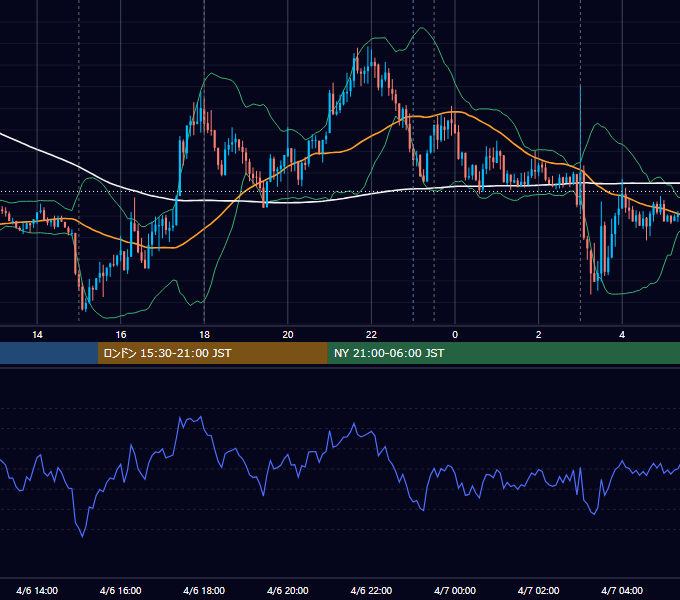Click the 22 label on price chart time axis
Screen dimensions: 680x600
click(371, 335)
